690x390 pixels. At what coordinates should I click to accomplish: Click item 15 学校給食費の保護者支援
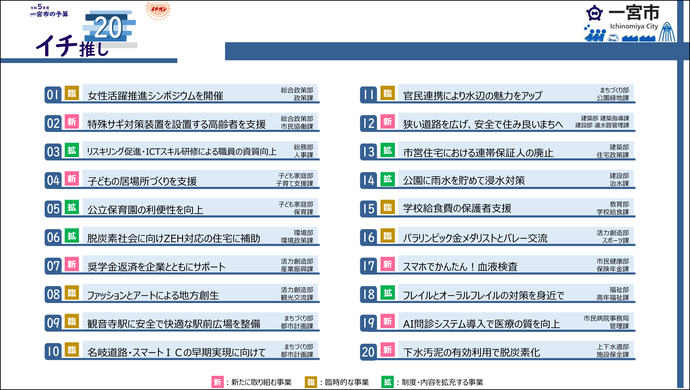(497, 209)
